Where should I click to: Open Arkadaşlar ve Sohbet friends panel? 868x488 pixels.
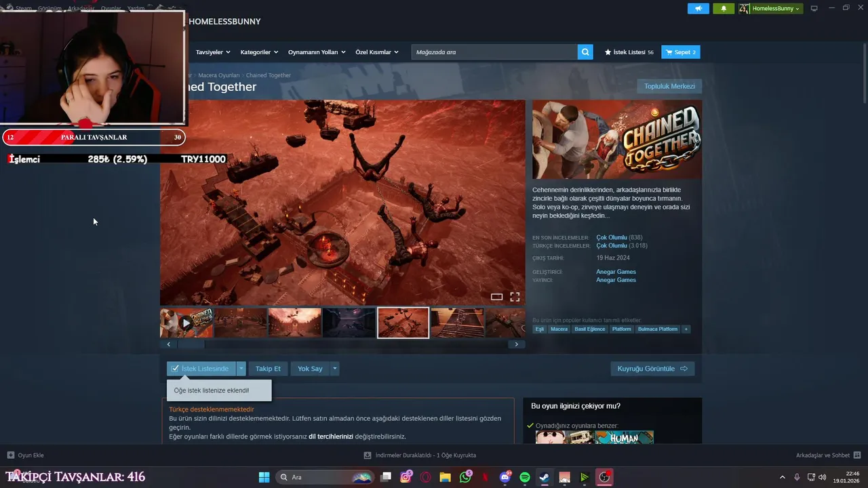828,455
